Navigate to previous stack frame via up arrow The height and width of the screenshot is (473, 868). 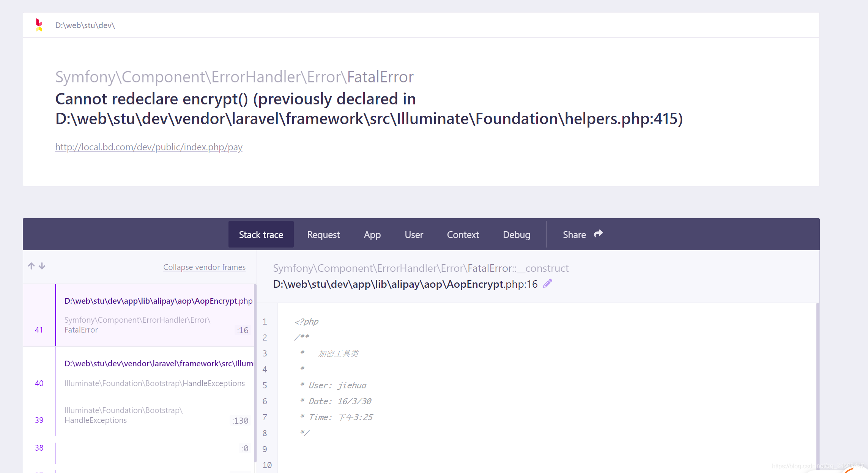point(31,265)
